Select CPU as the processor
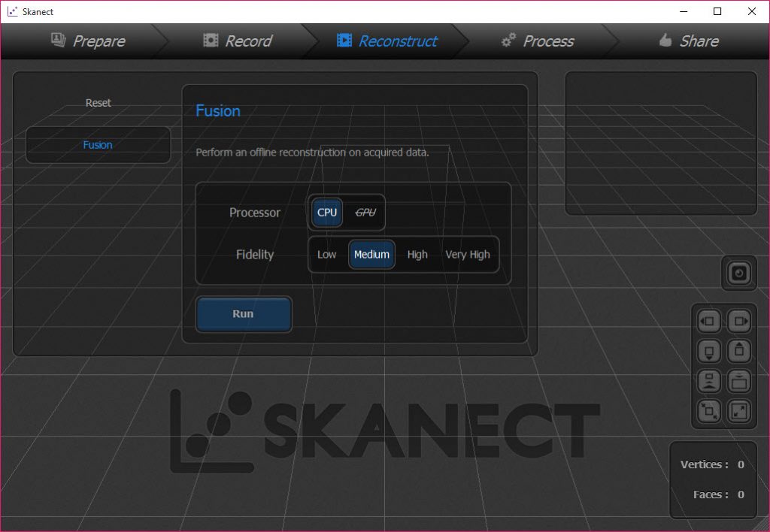This screenshot has width=770, height=532. click(x=327, y=213)
